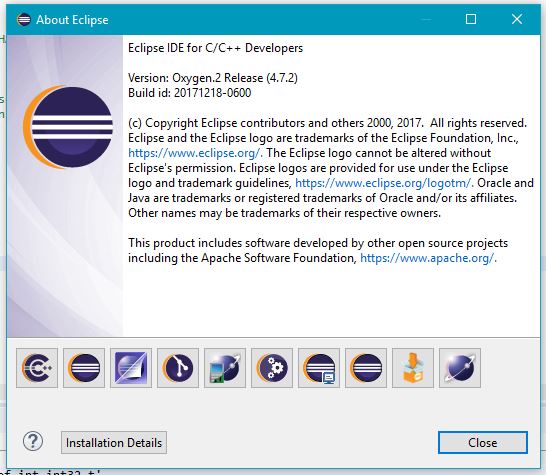Click the Eclipse icon in the title bar
546x475 pixels.
click(24, 20)
